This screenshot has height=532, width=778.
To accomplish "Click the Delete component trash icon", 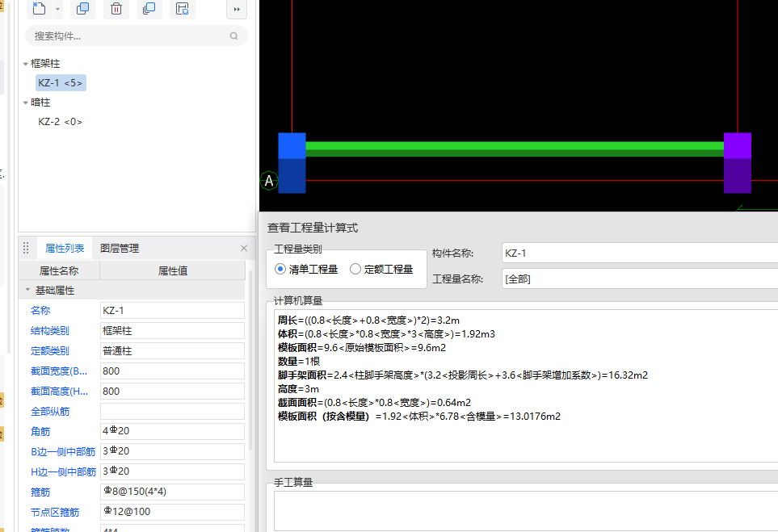I will pos(116,8).
